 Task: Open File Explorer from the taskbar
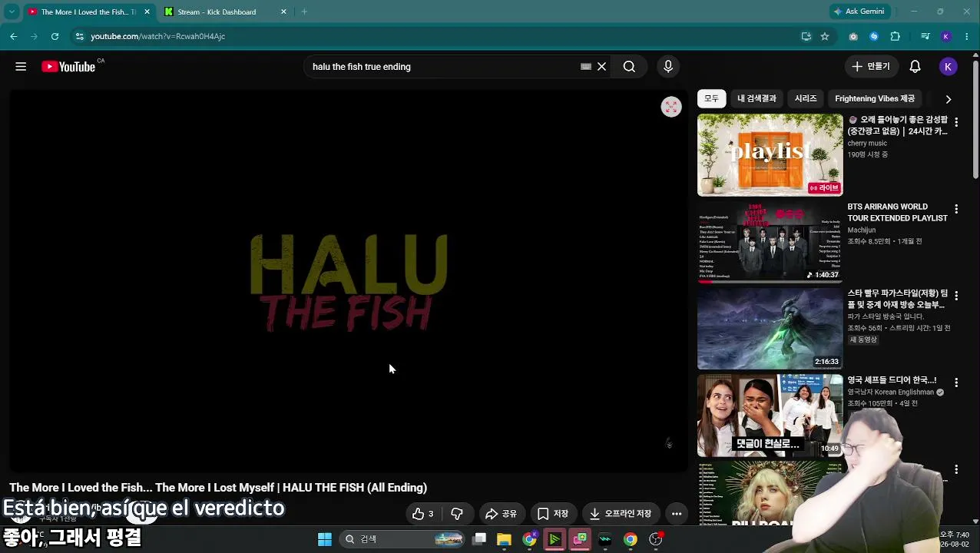pyautogui.click(x=504, y=539)
